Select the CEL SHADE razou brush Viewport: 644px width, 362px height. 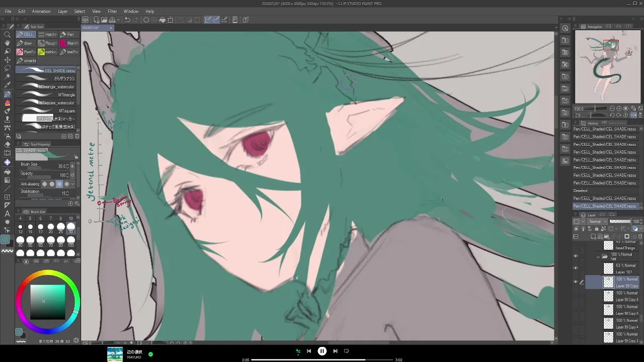click(x=46, y=70)
